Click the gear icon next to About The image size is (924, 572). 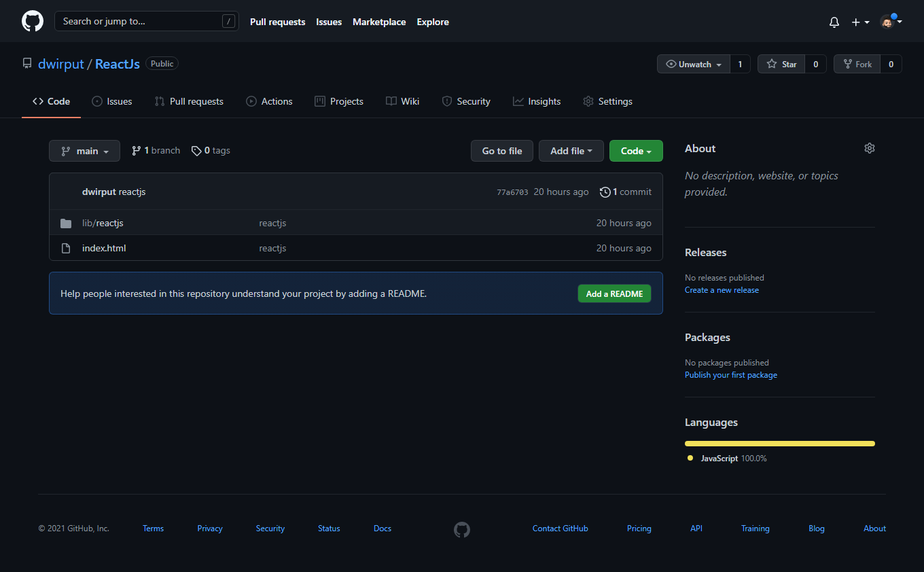coord(870,148)
